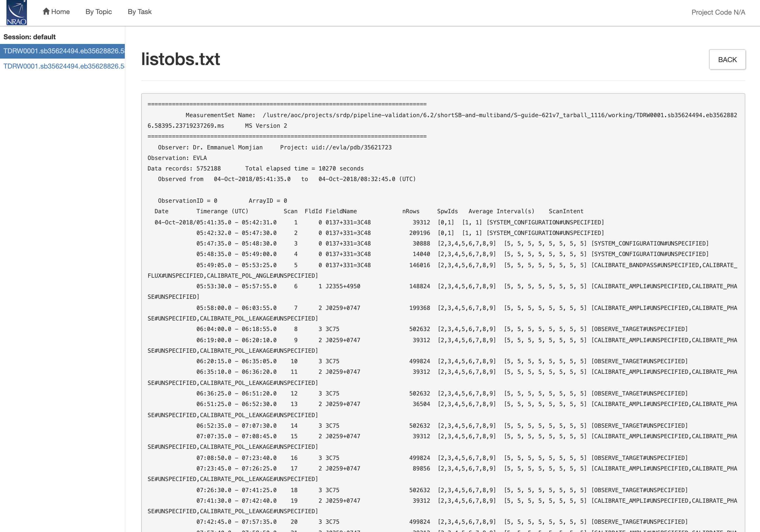Image resolution: width=760 pixels, height=532 pixels.
Task: Click timerange 06:19:00.0 - 06:20:10.0
Action: pyautogui.click(x=236, y=340)
